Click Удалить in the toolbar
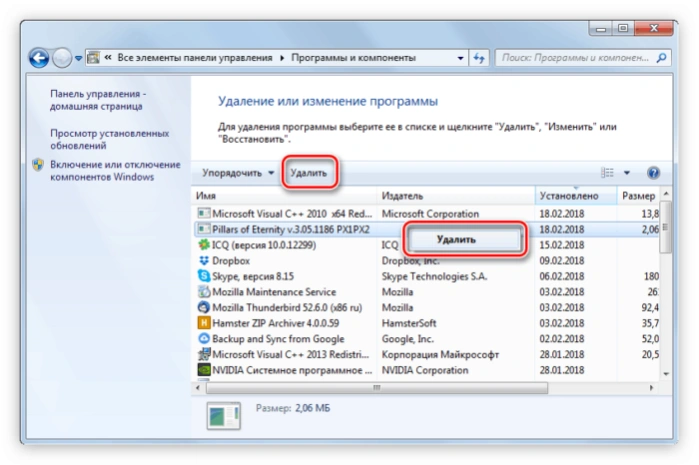 click(x=308, y=173)
